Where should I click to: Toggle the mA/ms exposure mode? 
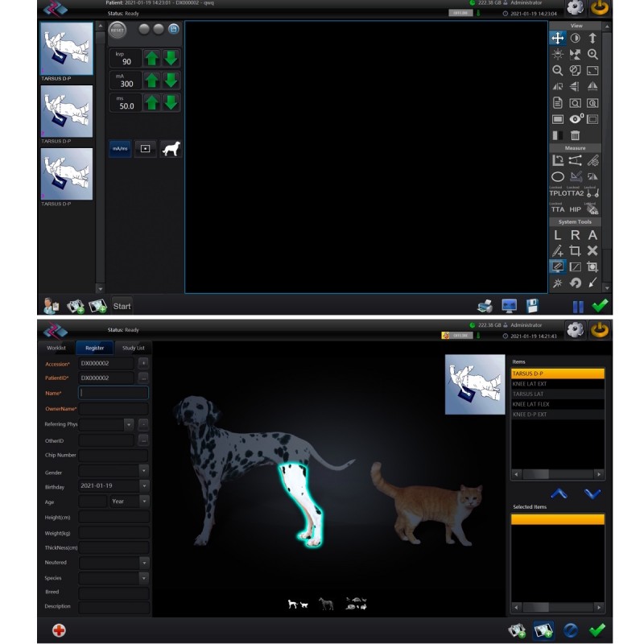pyautogui.click(x=120, y=149)
